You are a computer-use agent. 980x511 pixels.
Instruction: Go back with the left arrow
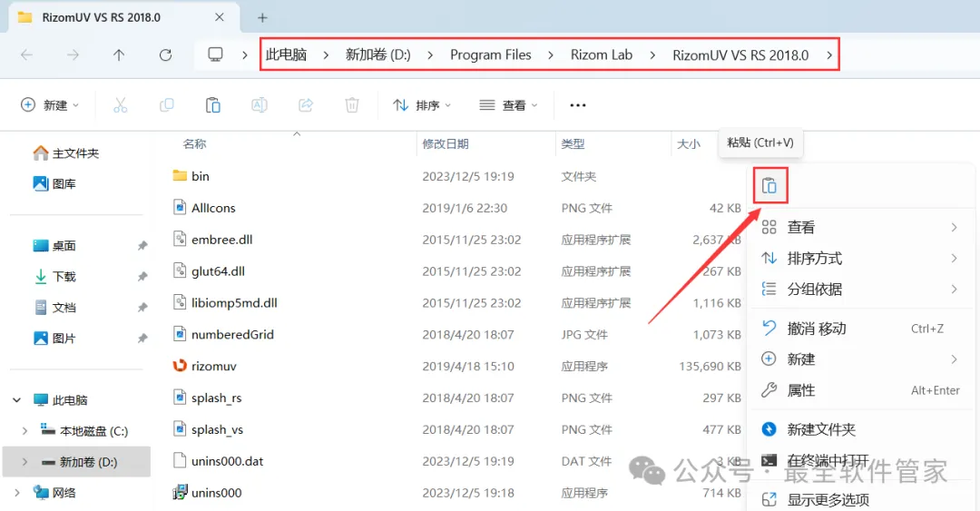[27, 55]
